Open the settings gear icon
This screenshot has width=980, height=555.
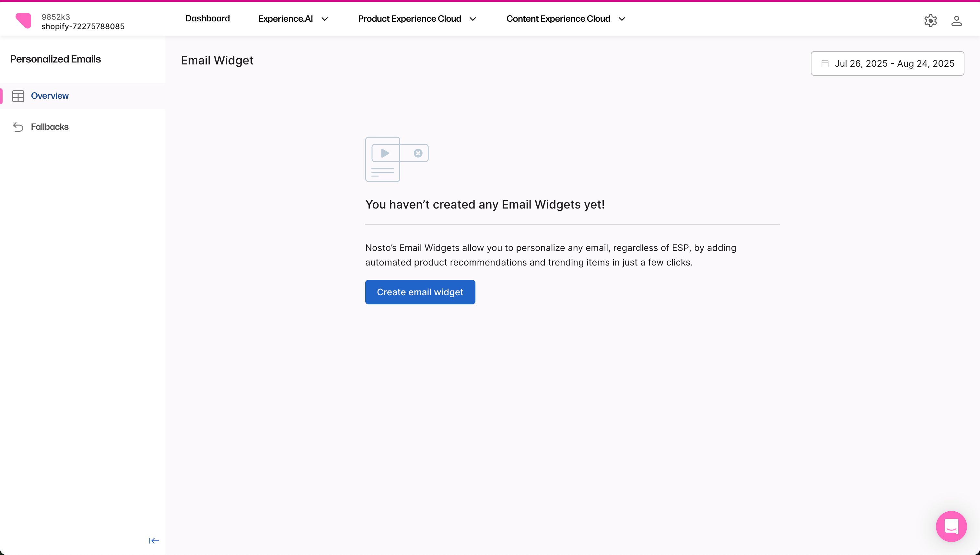[930, 21]
